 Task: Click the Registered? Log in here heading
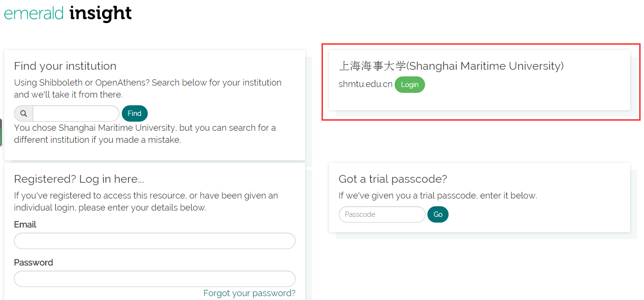pos(79,179)
